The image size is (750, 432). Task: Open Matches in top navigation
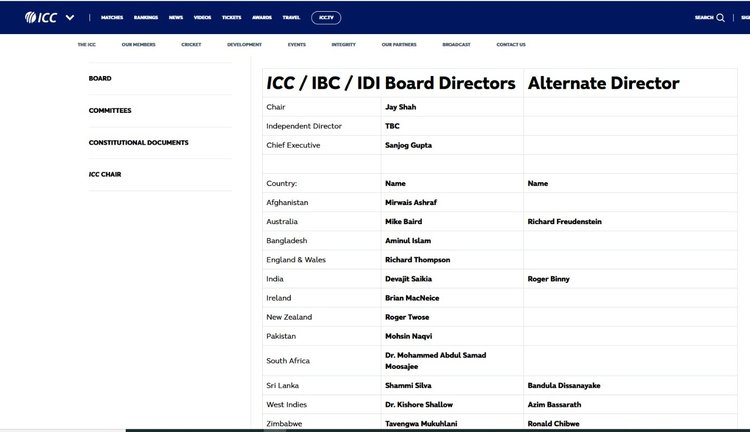coord(112,17)
